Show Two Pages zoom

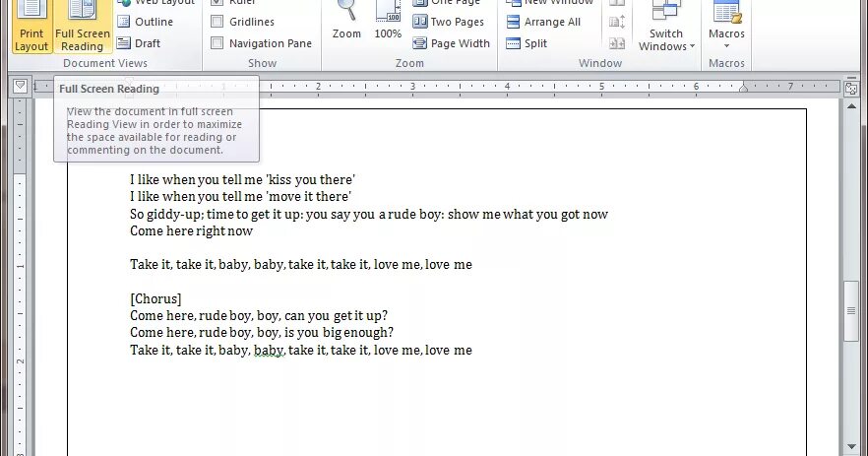[449, 22]
